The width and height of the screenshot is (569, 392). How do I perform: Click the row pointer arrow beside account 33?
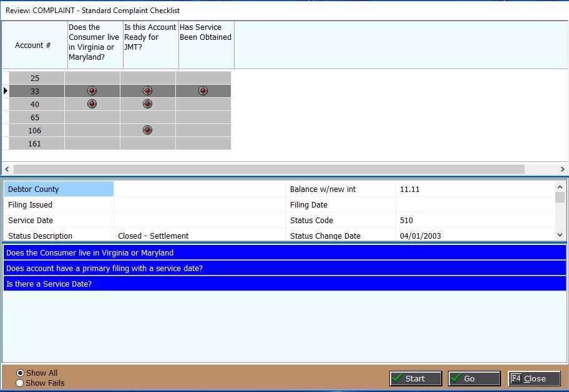(x=6, y=91)
